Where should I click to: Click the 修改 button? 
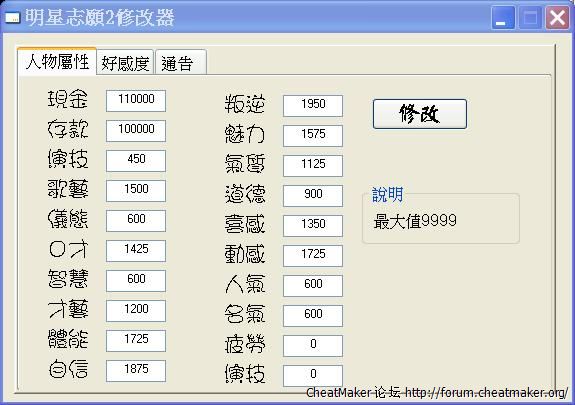coord(420,114)
